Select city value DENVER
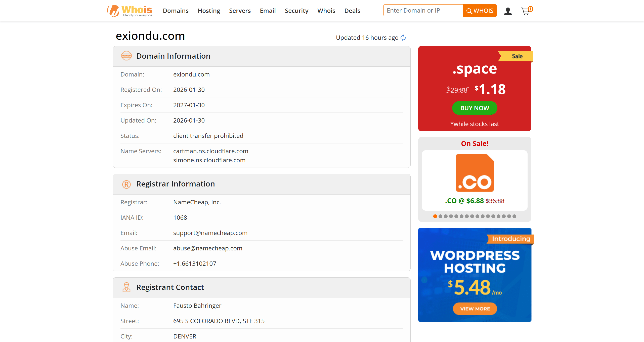 [x=185, y=336]
